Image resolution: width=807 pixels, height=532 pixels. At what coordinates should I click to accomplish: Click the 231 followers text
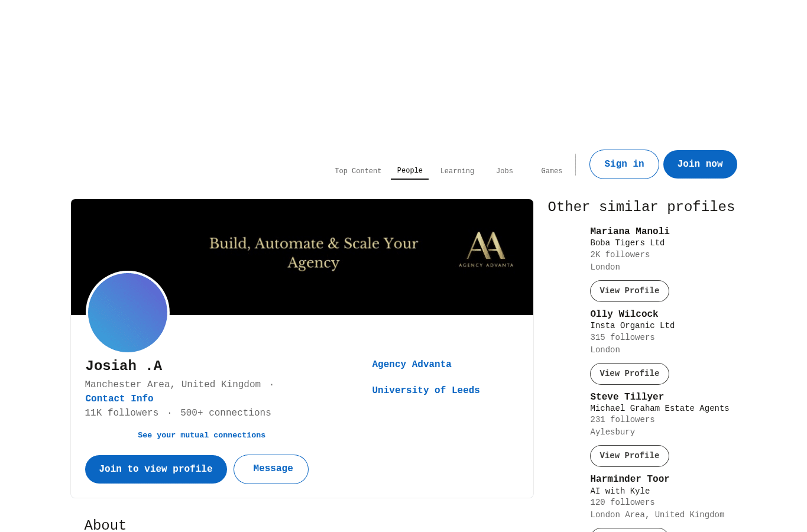pos(623,420)
